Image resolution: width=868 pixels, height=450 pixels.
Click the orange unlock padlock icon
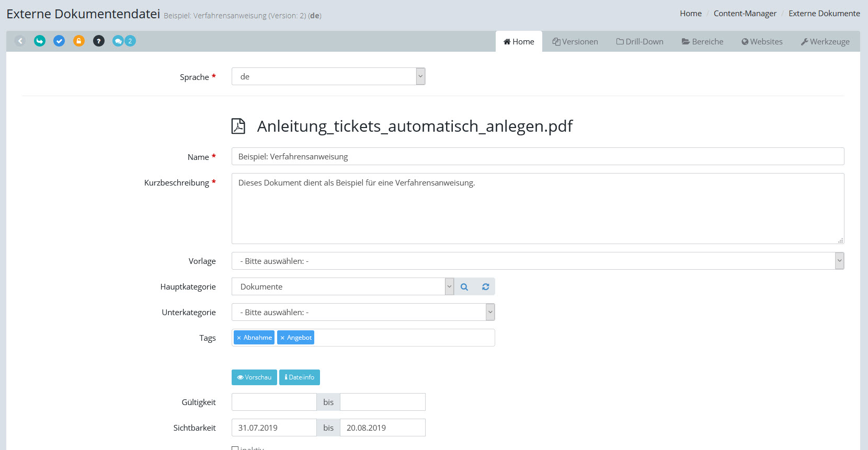[x=79, y=41]
